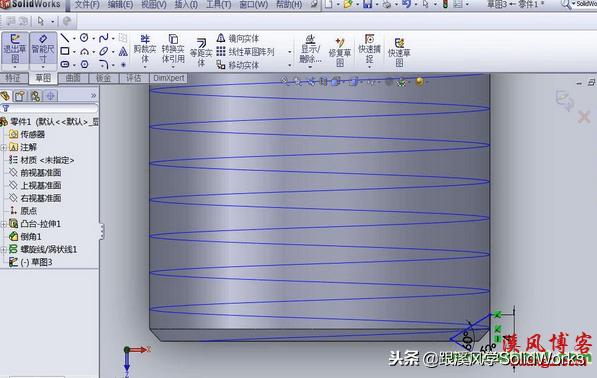Open dropdown arrow beside Rectangle tool
Screen dimensions: 597x378
click(x=74, y=52)
